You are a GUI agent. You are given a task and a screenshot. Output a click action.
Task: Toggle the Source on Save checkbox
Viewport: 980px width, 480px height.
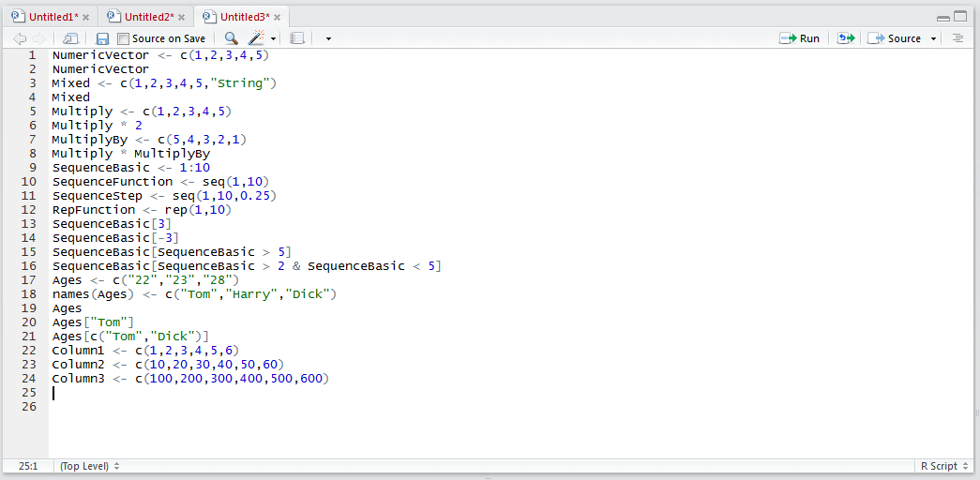click(123, 38)
